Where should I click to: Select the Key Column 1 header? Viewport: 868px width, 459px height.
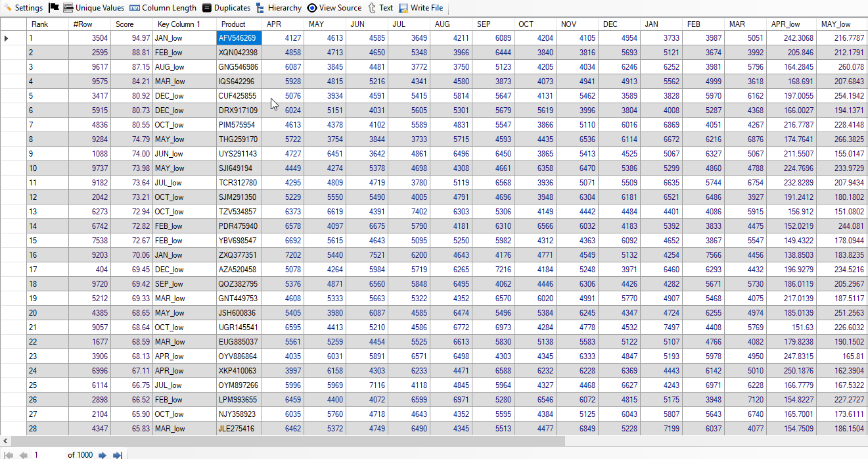coord(179,24)
